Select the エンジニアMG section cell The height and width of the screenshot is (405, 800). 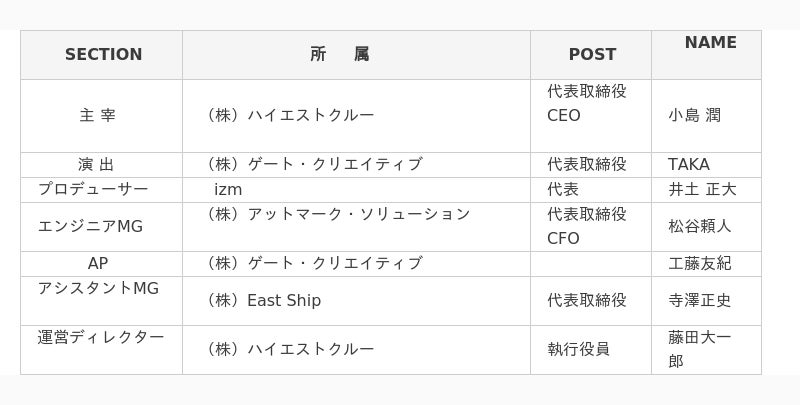tap(90, 226)
